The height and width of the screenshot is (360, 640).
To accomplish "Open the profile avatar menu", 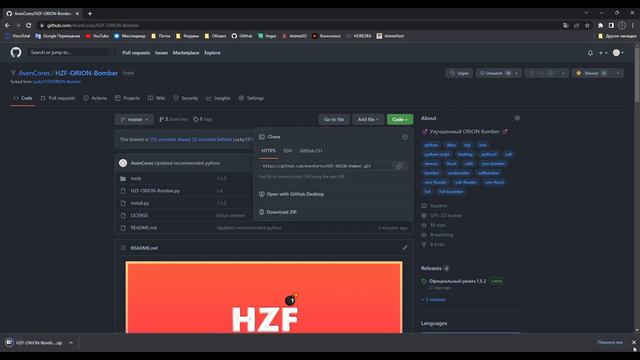I will pos(618,53).
